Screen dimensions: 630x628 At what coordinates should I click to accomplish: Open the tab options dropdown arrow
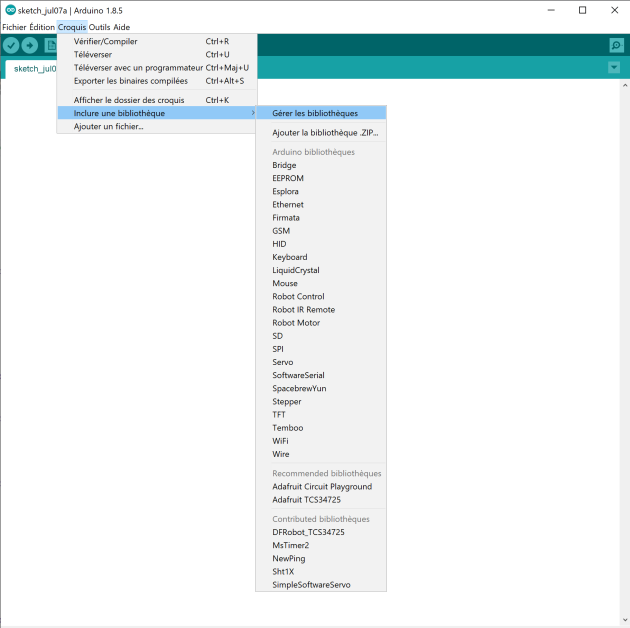tap(614, 67)
